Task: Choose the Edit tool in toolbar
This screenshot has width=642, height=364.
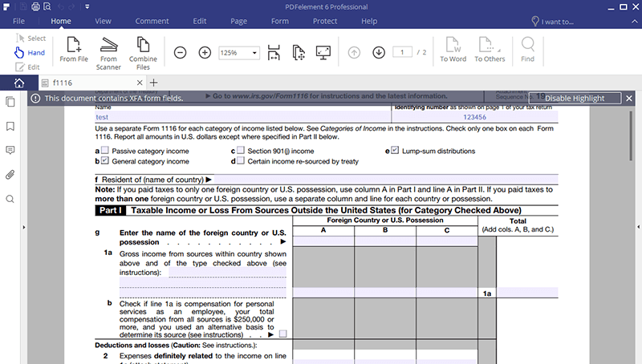Action: point(28,67)
